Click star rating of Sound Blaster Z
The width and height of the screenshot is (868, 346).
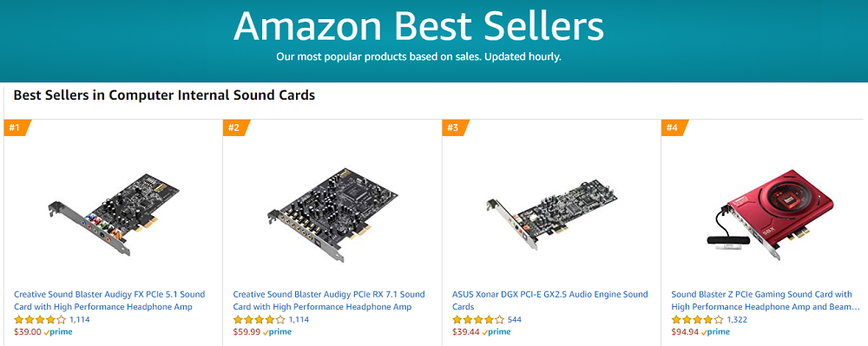click(x=698, y=319)
